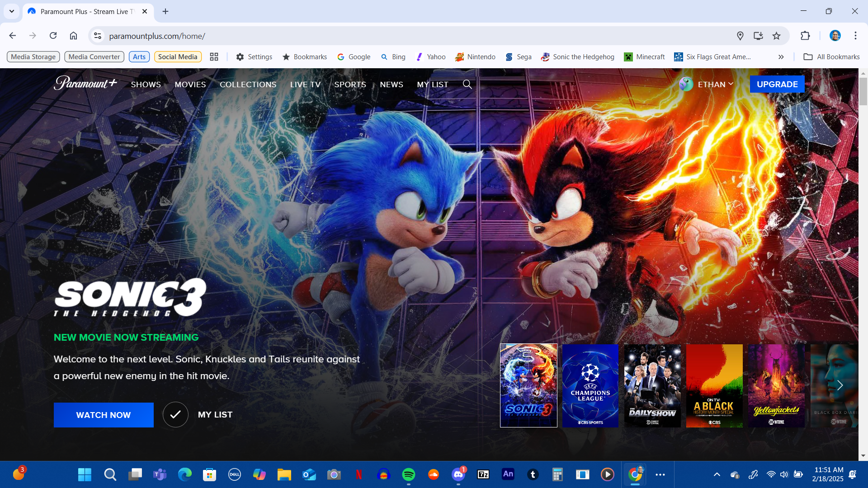Open Windows Start menu
The image size is (868, 488).
pos(85,474)
